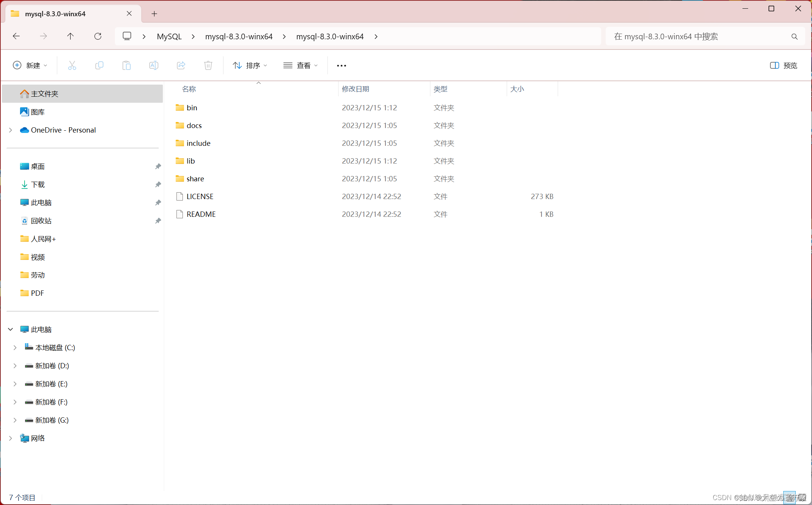
Task: Click the Paste clipboard icon
Action: 126,66
